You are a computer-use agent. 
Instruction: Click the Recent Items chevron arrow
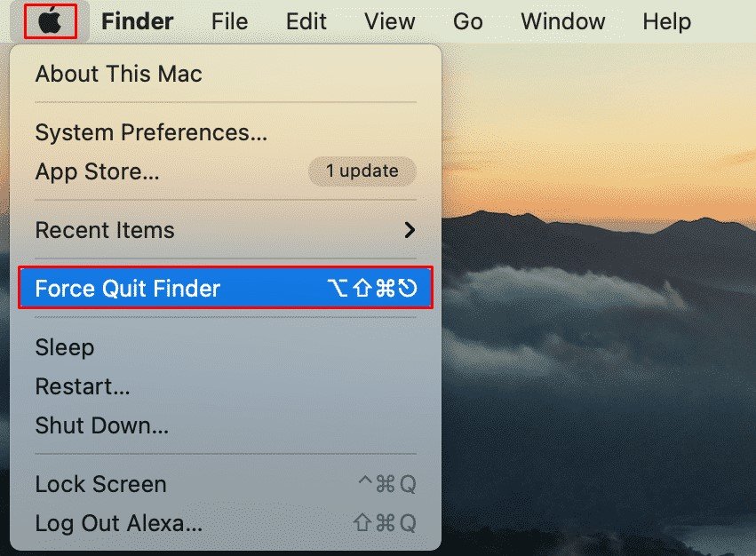(410, 230)
